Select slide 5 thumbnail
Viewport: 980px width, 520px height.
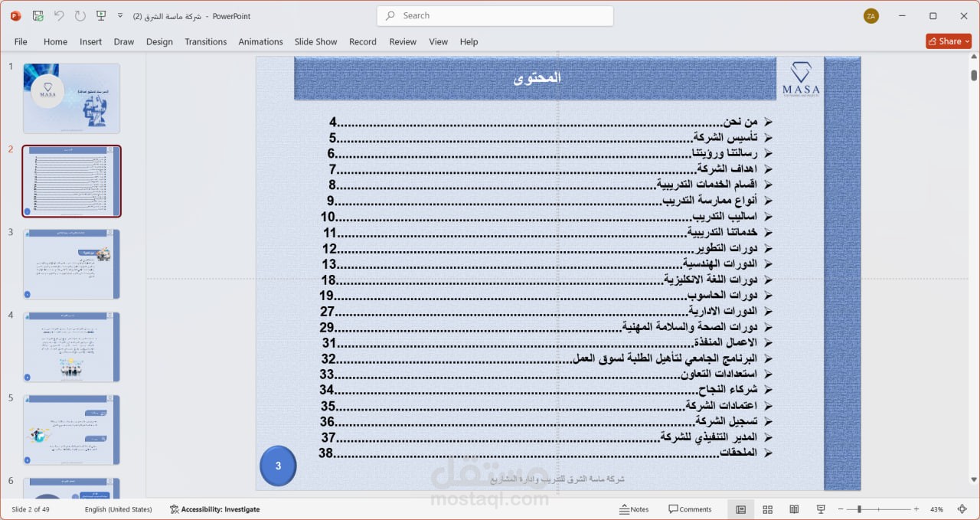pos(71,430)
